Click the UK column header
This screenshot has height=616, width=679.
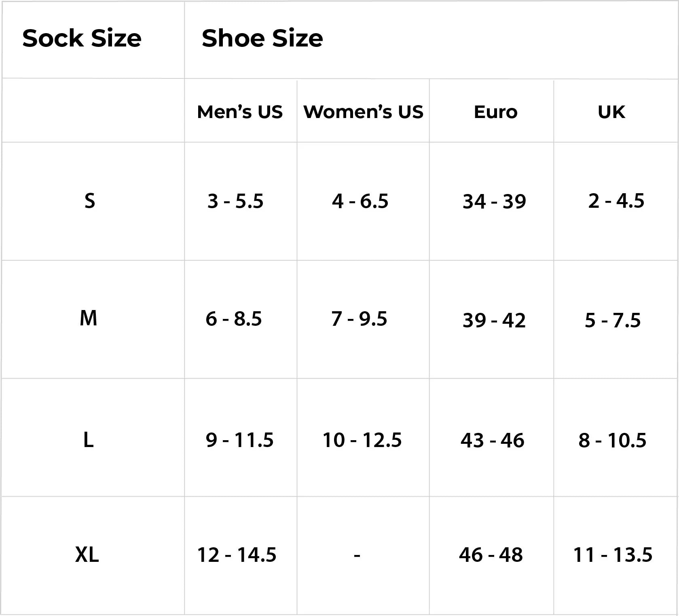pyautogui.click(x=611, y=112)
